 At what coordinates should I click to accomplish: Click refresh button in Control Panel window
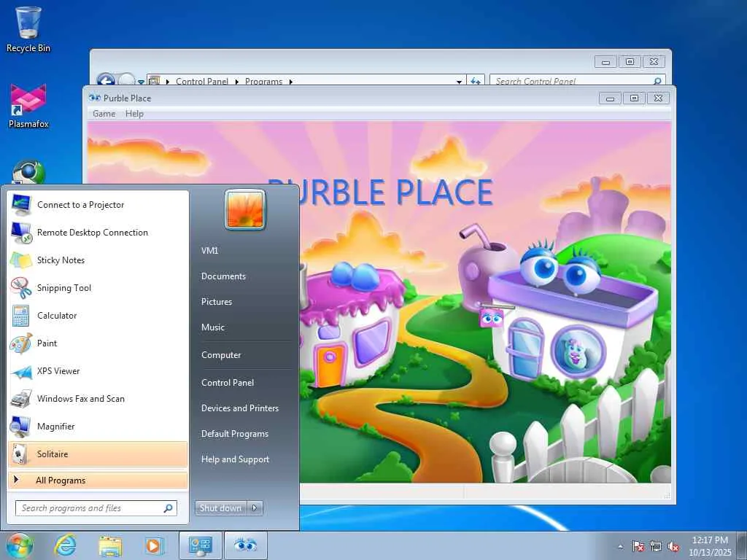click(476, 80)
